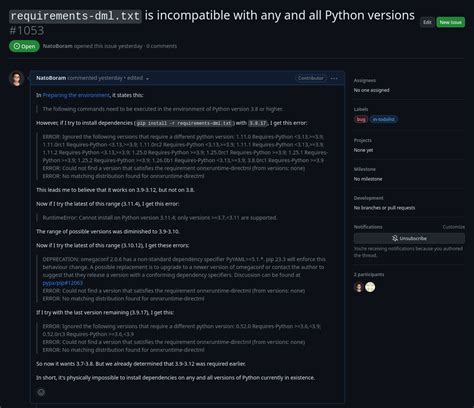Screen dimensions: 474x408
Task: Click the RuntimeError quoted line
Action: click(160, 218)
